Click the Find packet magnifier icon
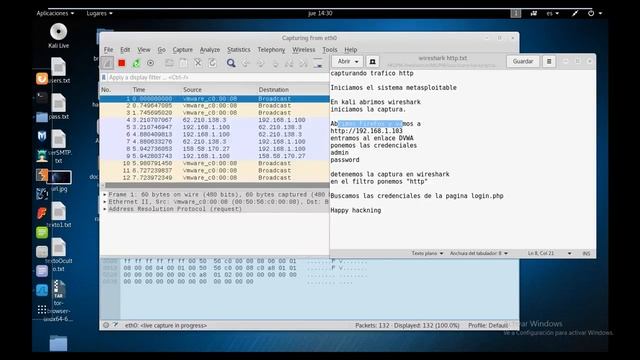 231,63
